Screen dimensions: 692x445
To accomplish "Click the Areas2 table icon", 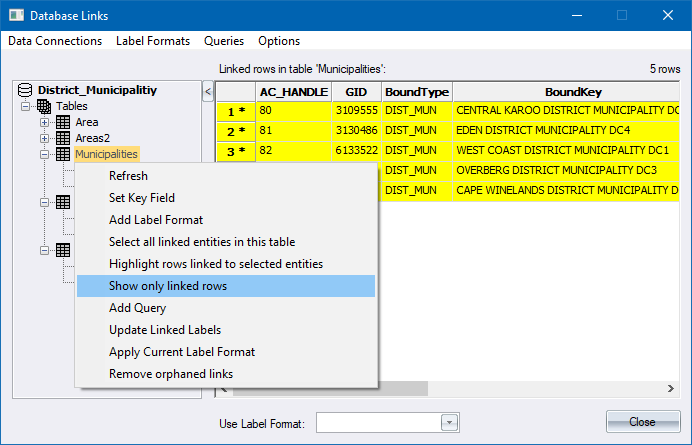I will (63, 138).
